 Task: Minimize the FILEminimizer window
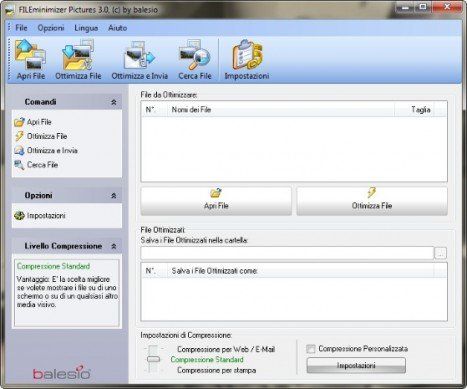pyautogui.click(x=405, y=6)
